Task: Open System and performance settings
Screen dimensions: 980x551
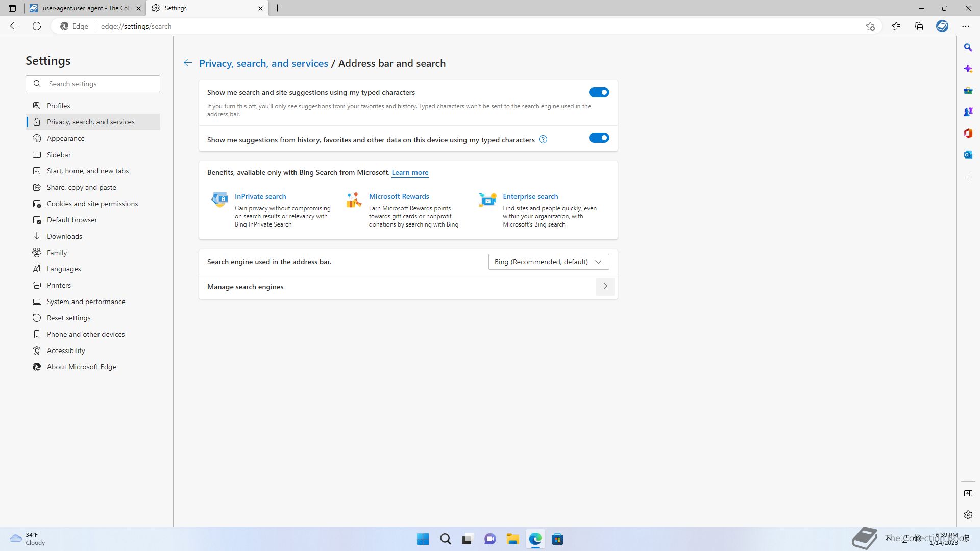Action: 86,302
